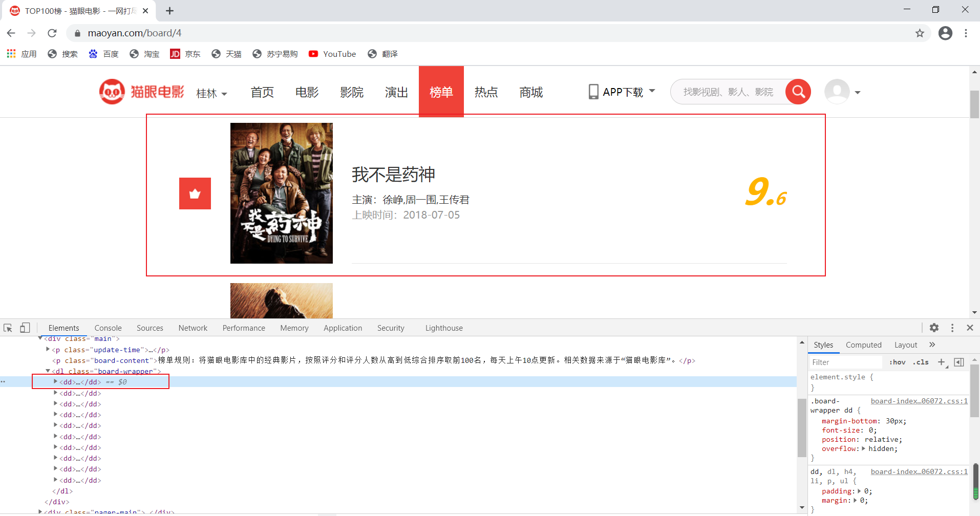Screen dimensions: 980x516
Task: Open Chrome three-dot menu
Action: click(966, 33)
